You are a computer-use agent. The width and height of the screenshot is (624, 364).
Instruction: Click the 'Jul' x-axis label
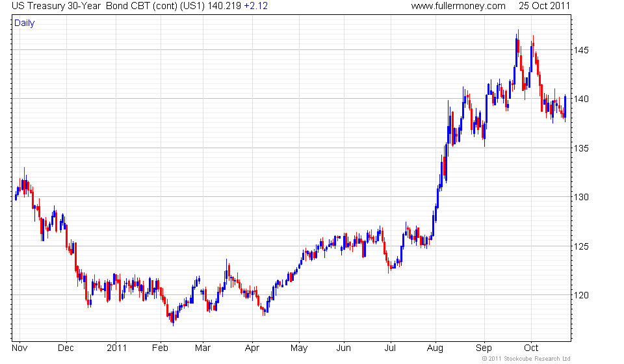[390, 348]
